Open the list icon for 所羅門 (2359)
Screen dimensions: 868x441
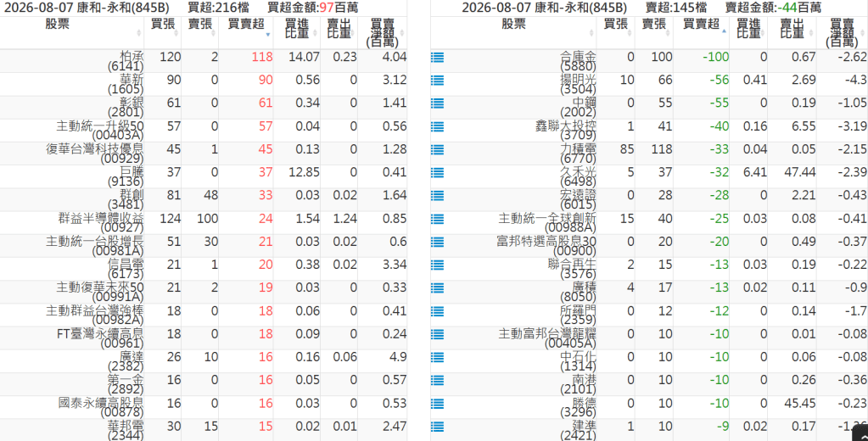437,311
